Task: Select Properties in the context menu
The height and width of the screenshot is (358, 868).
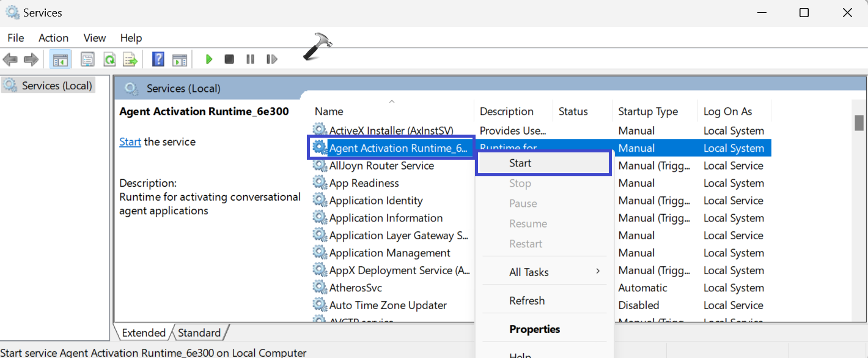Action: (535, 329)
